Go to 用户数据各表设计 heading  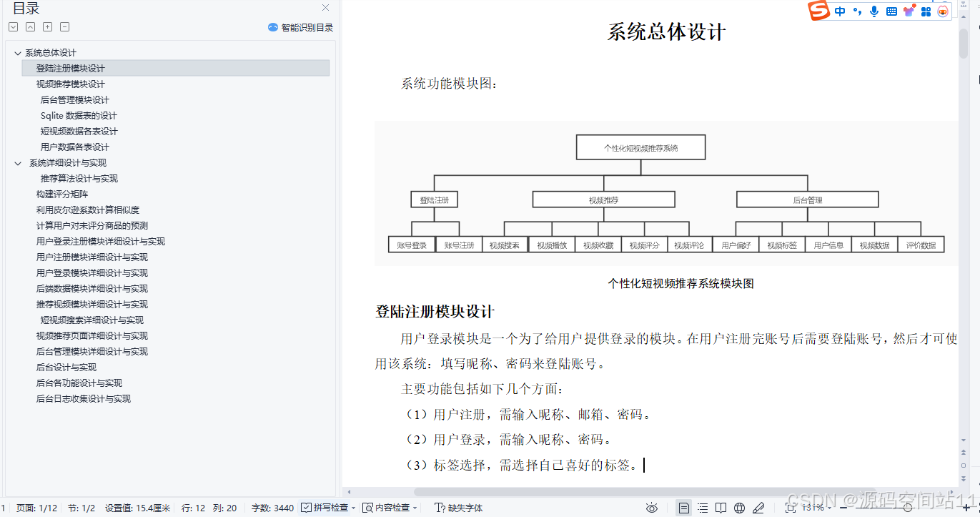pyautogui.click(x=75, y=147)
